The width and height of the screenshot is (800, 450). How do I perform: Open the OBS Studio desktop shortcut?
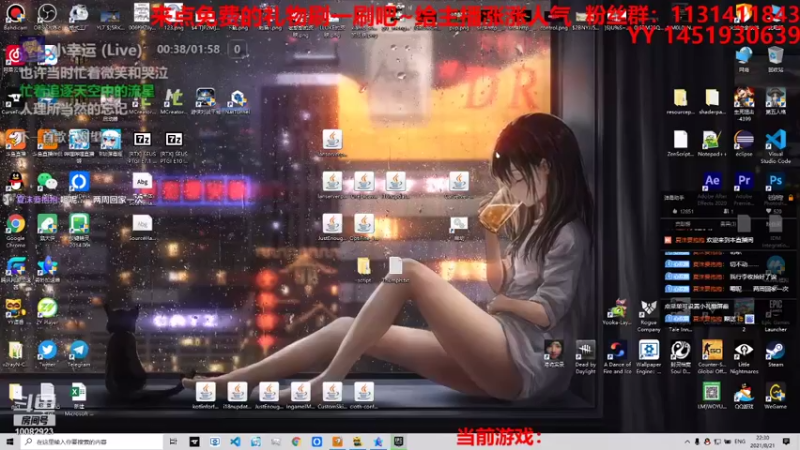click(x=46, y=16)
